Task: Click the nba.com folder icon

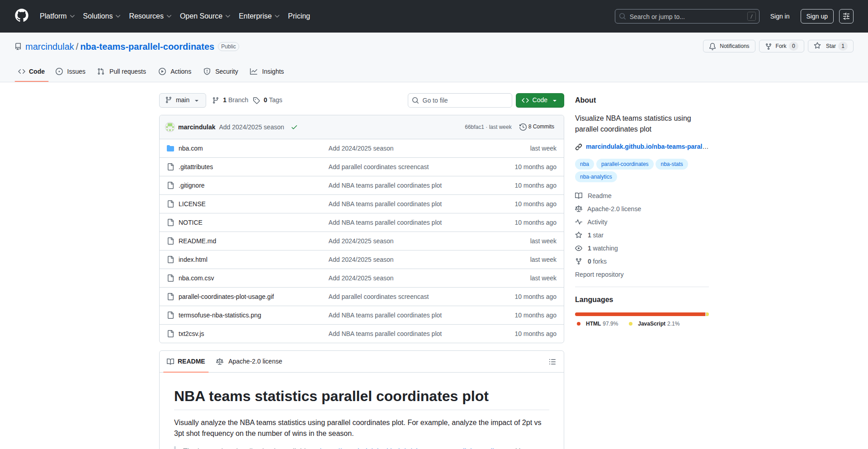Action: point(170,148)
